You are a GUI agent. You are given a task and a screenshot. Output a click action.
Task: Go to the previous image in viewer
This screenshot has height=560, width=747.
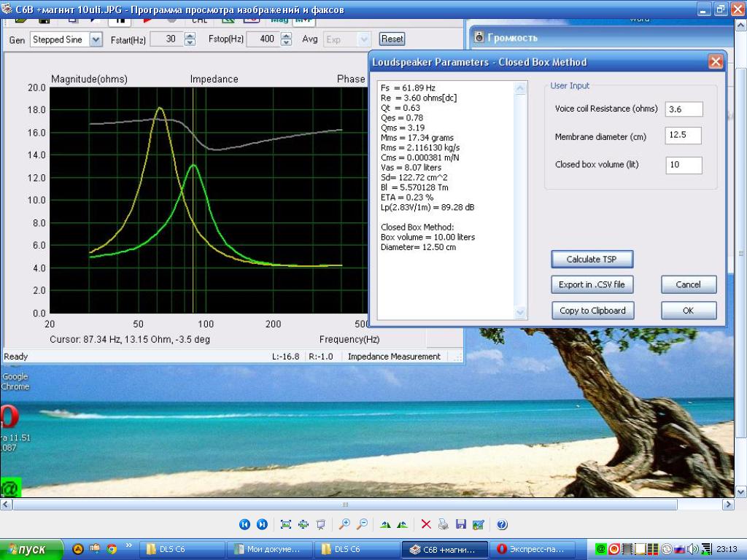(244, 524)
